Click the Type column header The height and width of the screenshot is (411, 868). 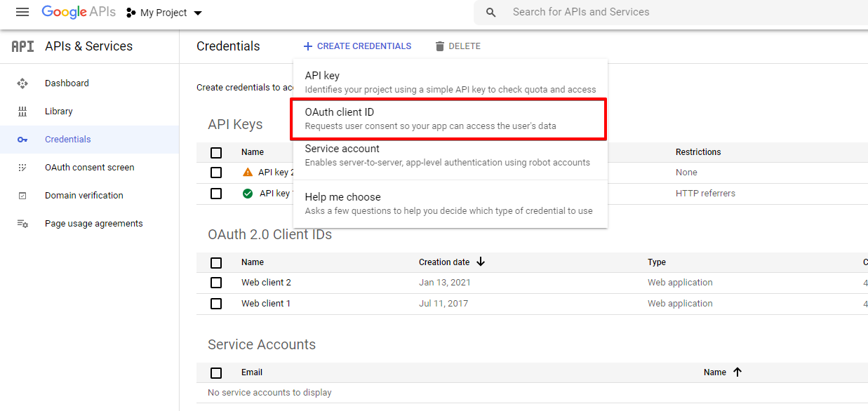coord(657,262)
